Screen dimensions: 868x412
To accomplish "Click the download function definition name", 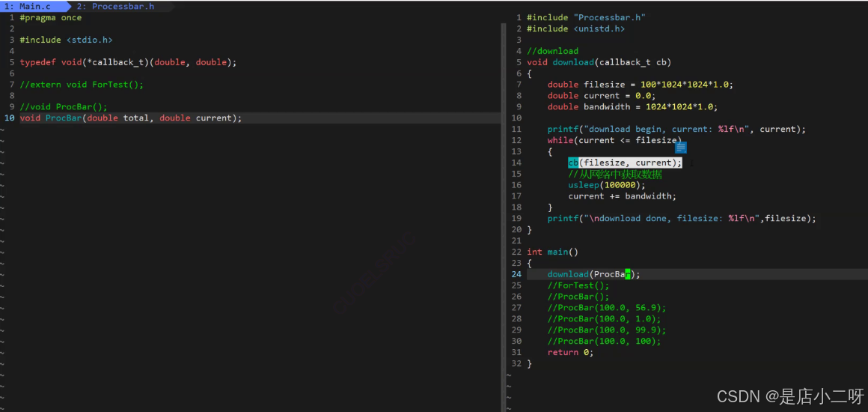I will (573, 62).
